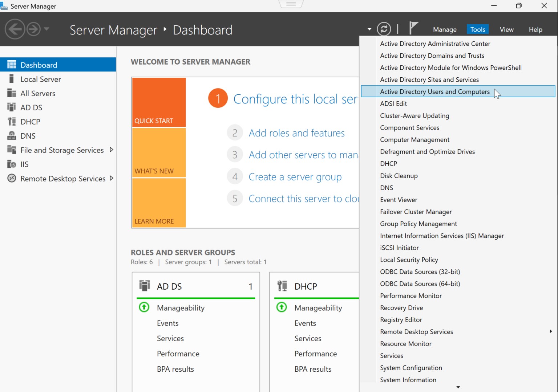Expand Remote Desktop Services submenu arrow
Viewport: 558px width, 392px height.
tap(551, 331)
